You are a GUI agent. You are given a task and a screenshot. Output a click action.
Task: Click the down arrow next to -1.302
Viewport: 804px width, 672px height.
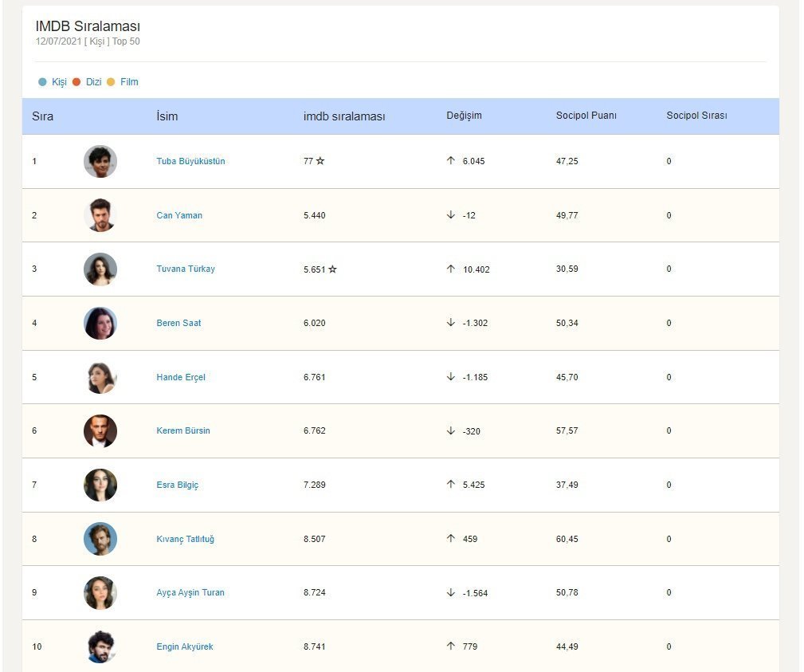click(x=451, y=323)
